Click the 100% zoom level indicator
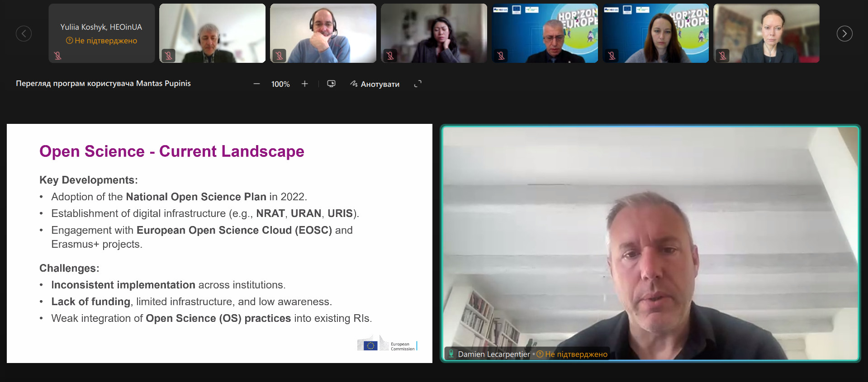This screenshot has height=382, width=868. [280, 84]
